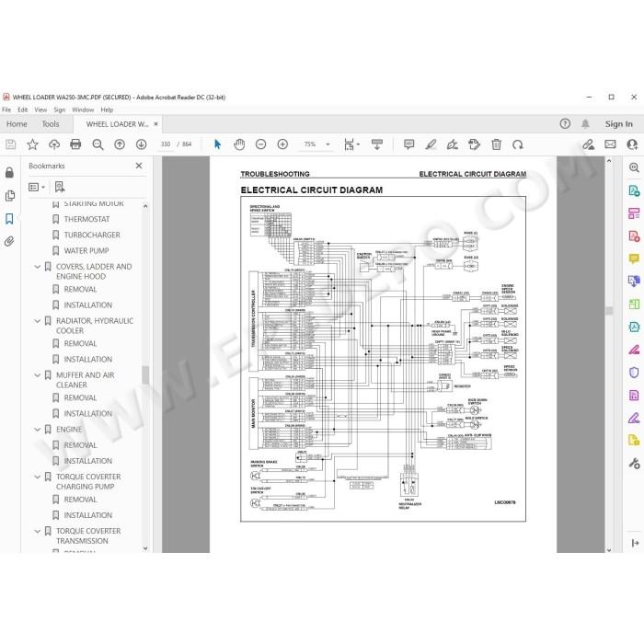Open REMOVAL under ENGINE bookmark
This screenshot has height=644, width=644.
point(80,444)
